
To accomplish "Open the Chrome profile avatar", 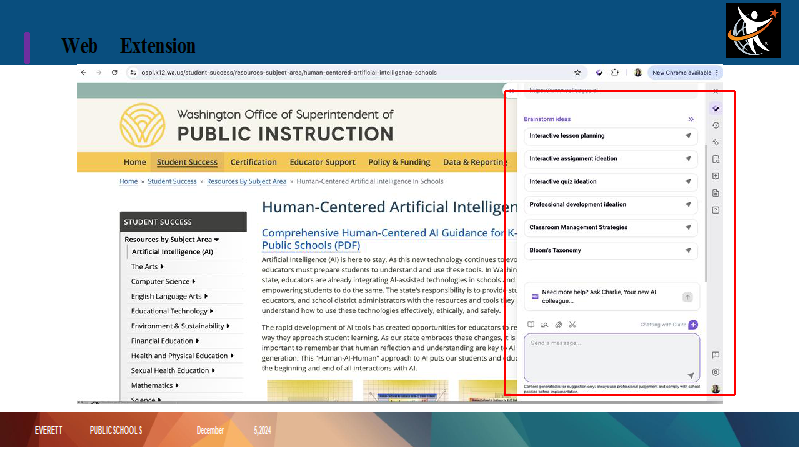I will coord(638,72).
